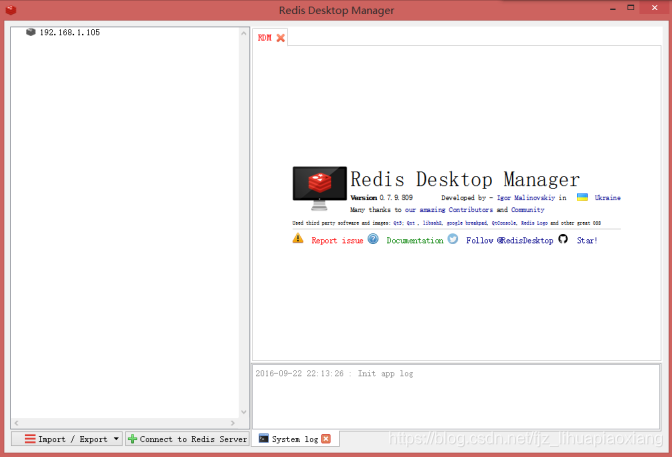Click the Ukraine flag icon
The height and width of the screenshot is (457, 672).
pyautogui.click(x=582, y=197)
